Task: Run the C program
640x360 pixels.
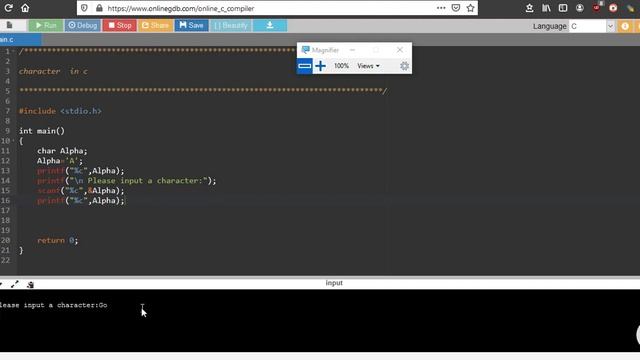Action: tap(46, 25)
